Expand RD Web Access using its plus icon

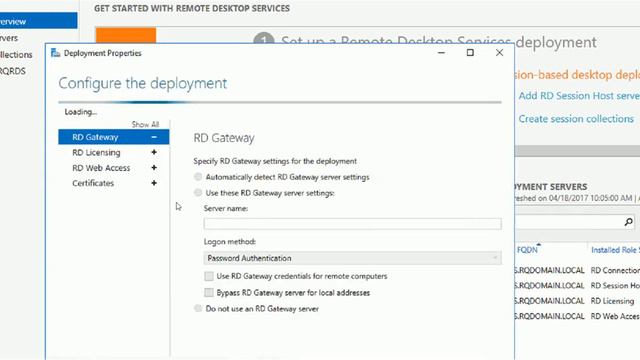point(154,168)
